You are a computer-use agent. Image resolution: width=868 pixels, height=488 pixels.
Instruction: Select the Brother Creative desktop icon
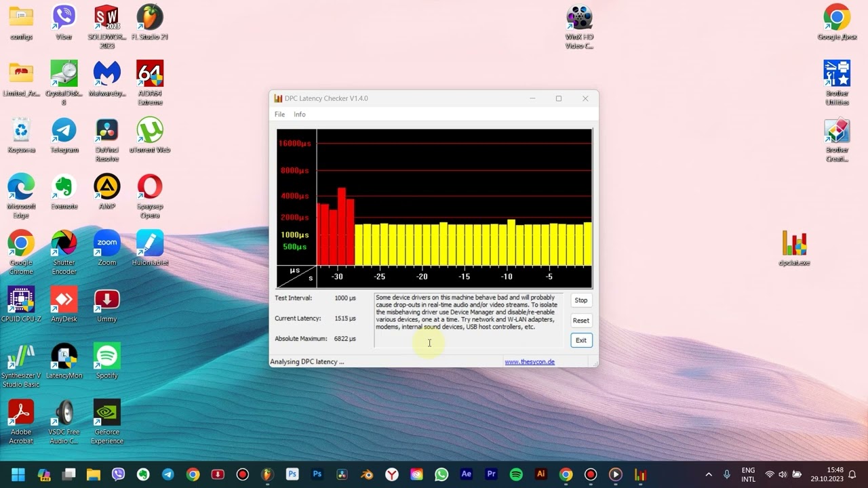point(837,140)
